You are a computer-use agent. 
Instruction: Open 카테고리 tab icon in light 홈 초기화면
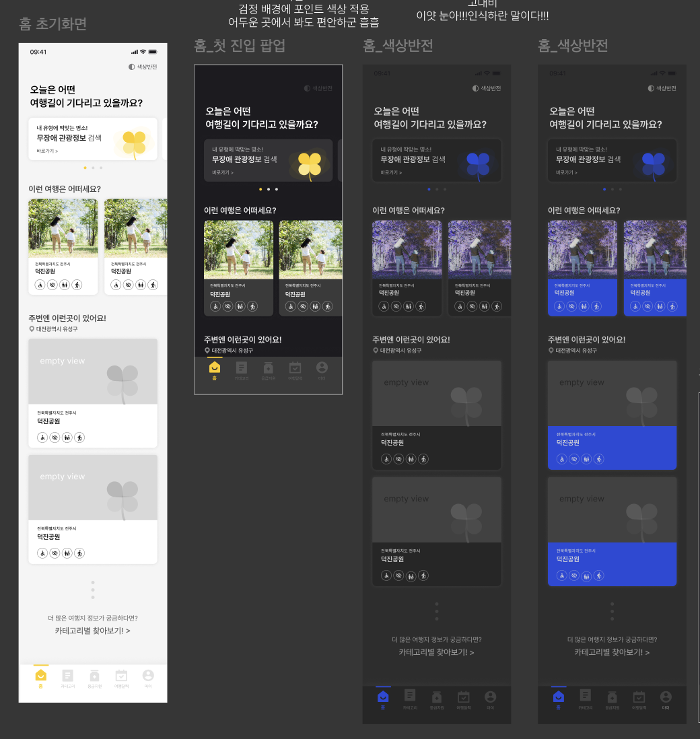click(x=67, y=675)
